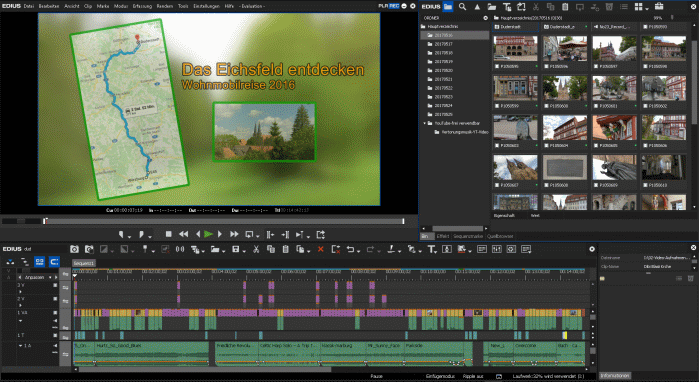Click the fast forward button in player
Screen dimensions: 699x382
coord(234,234)
